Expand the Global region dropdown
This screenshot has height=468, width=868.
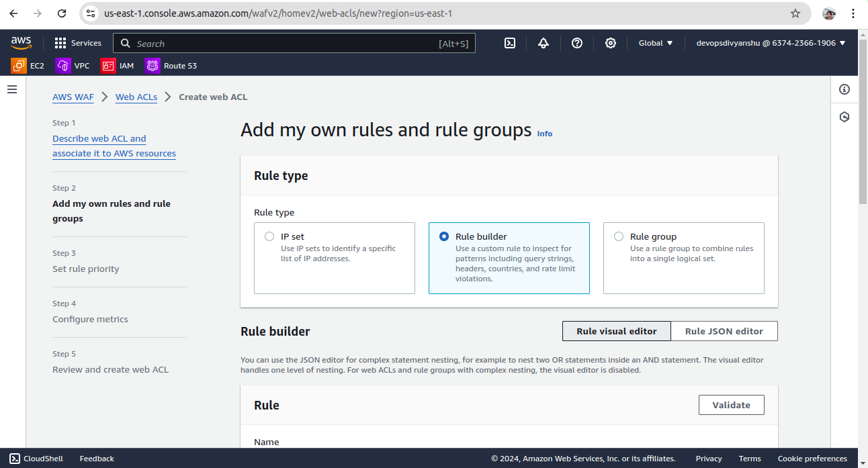coord(655,43)
